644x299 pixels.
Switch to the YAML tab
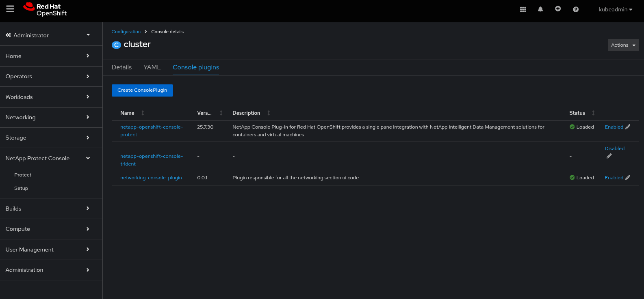tap(152, 67)
